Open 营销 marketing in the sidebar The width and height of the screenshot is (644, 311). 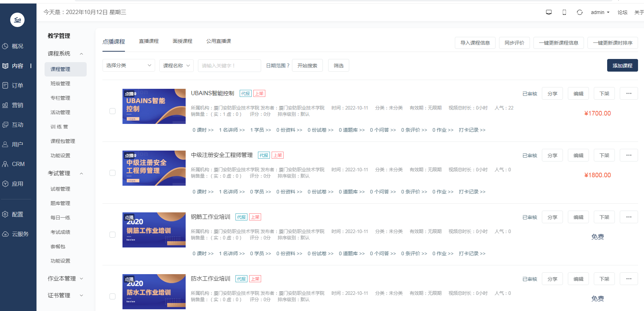(x=17, y=105)
